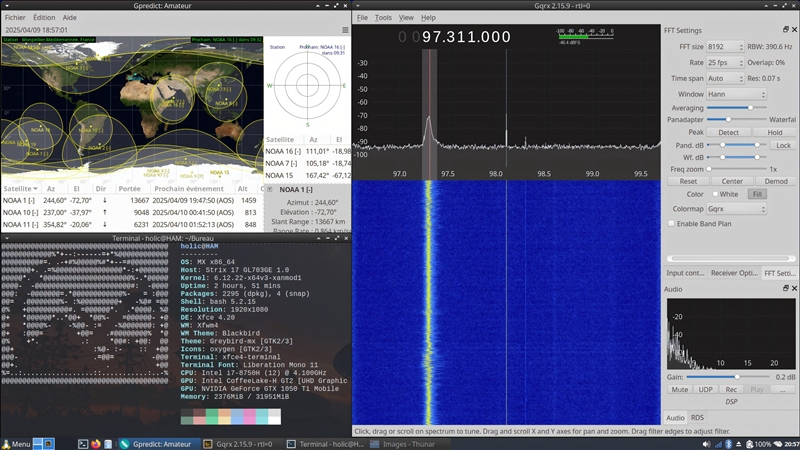The height and width of the screenshot is (450, 800).
Task: Open the Gpredict module hamburger menu
Action: [x=345, y=30]
